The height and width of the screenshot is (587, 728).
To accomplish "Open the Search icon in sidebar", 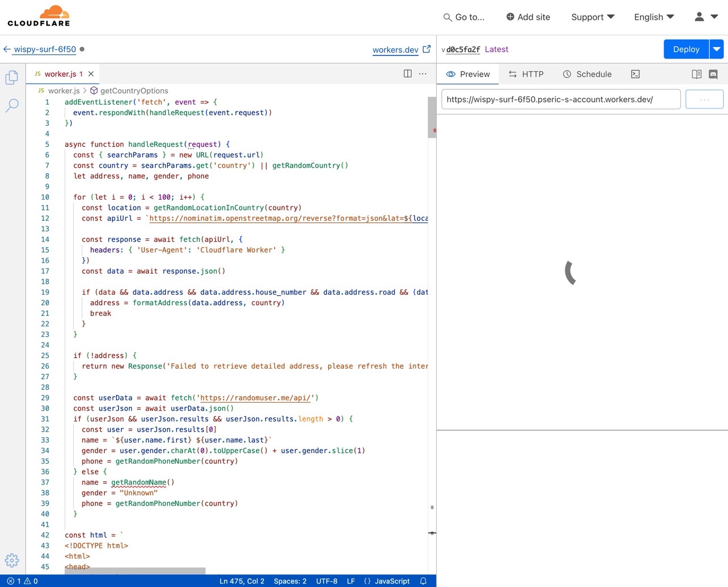I will (12, 105).
